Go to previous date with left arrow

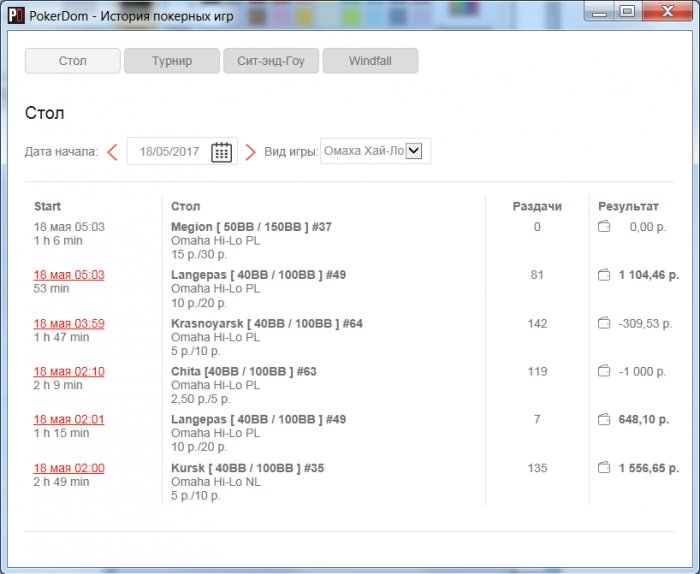coord(112,152)
